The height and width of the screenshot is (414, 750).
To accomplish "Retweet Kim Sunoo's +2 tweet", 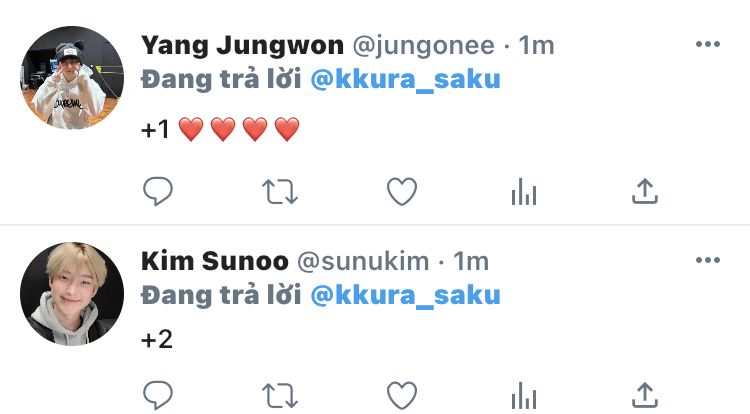I will [280, 396].
